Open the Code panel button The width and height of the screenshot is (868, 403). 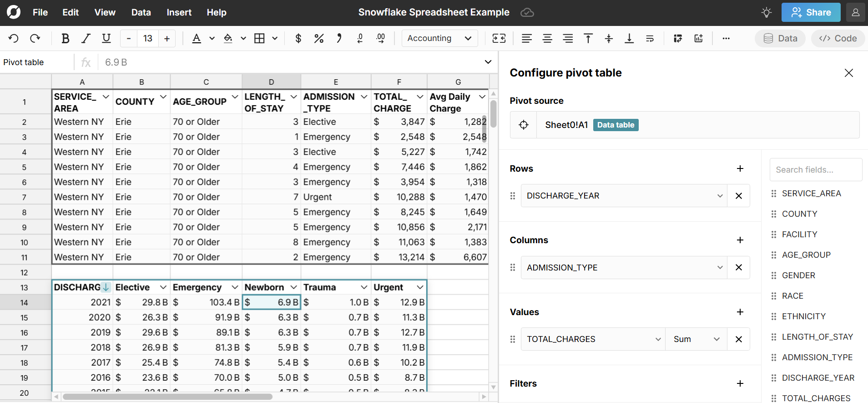click(x=838, y=39)
